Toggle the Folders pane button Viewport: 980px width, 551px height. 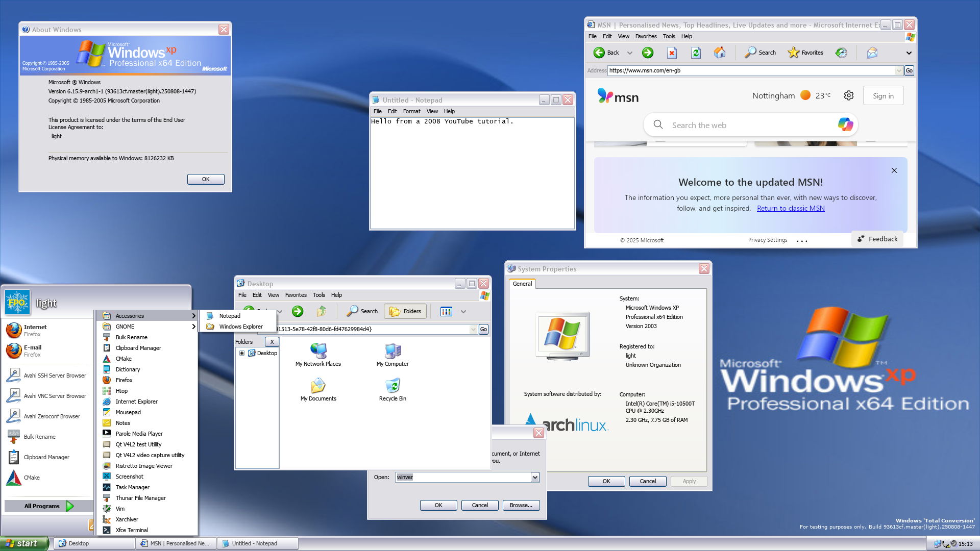point(405,311)
